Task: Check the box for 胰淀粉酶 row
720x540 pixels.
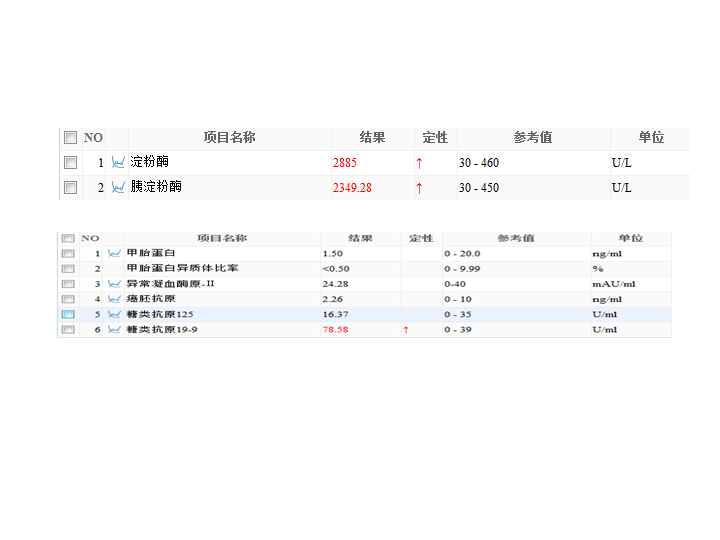Action: pyautogui.click(x=70, y=187)
